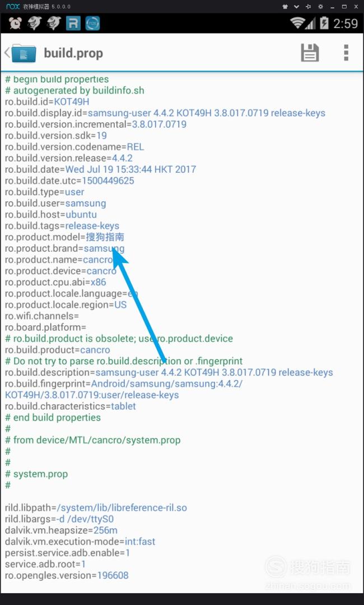This screenshot has height=605, width=364.
Task: Tap the battery charging status icon
Action: point(324,23)
